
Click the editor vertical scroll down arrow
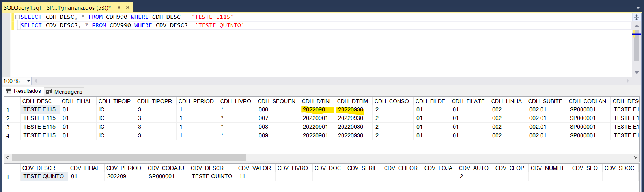coord(637,73)
